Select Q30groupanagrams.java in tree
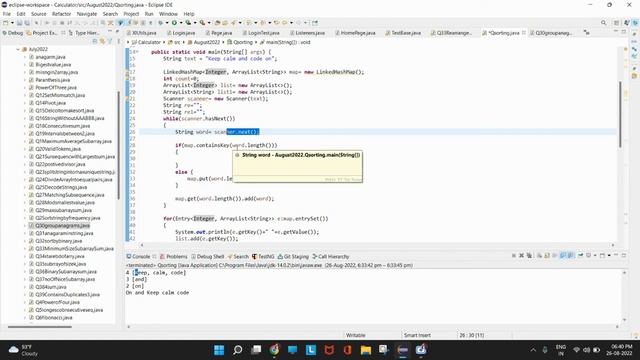Image resolution: width=640 pixels, height=360 pixels. click(x=59, y=225)
